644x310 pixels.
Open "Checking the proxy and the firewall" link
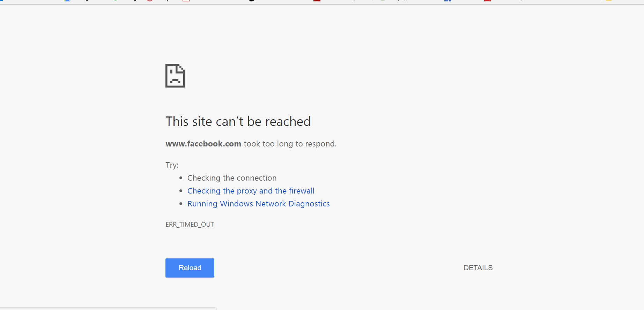(x=251, y=191)
